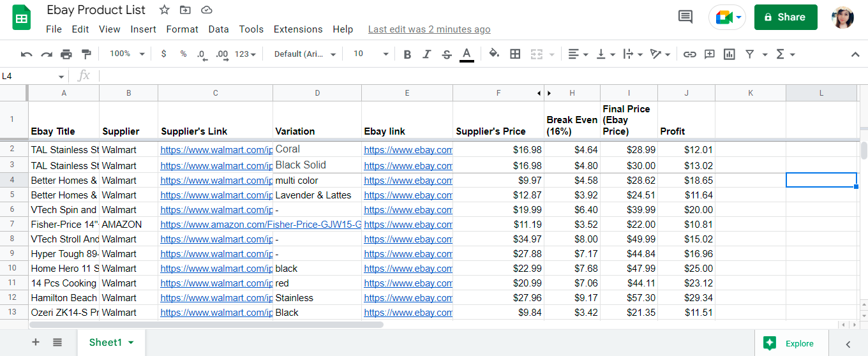
Task: Open the borders tool
Action: (515, 54)
